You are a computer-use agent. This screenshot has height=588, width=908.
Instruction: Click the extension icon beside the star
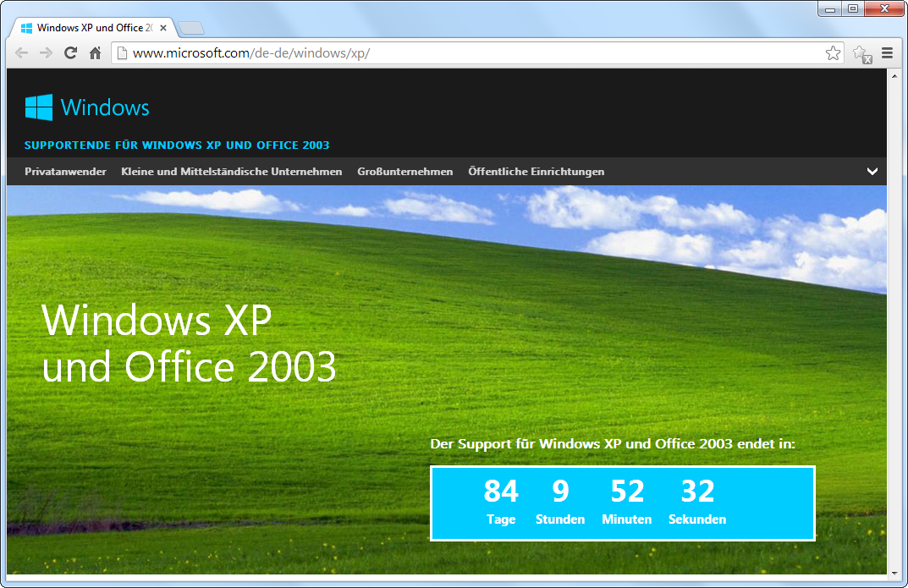pyautogui.click(x=861, y=54)
